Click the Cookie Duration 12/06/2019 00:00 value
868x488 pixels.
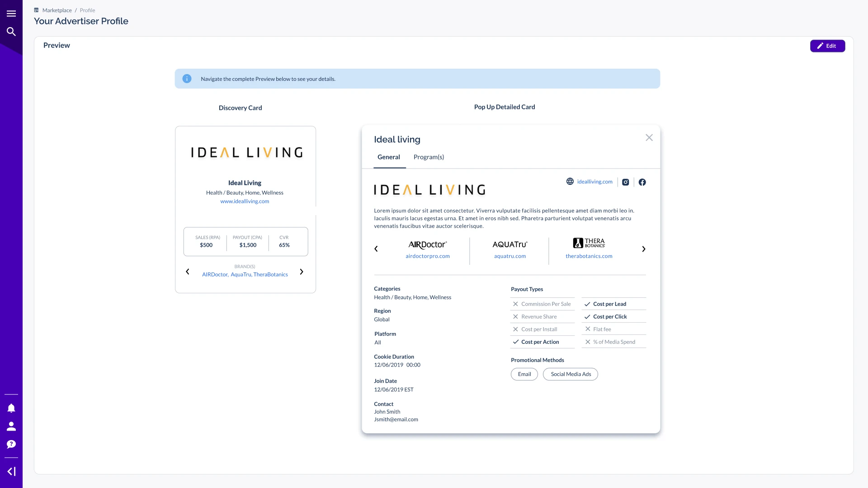[397, 365]
